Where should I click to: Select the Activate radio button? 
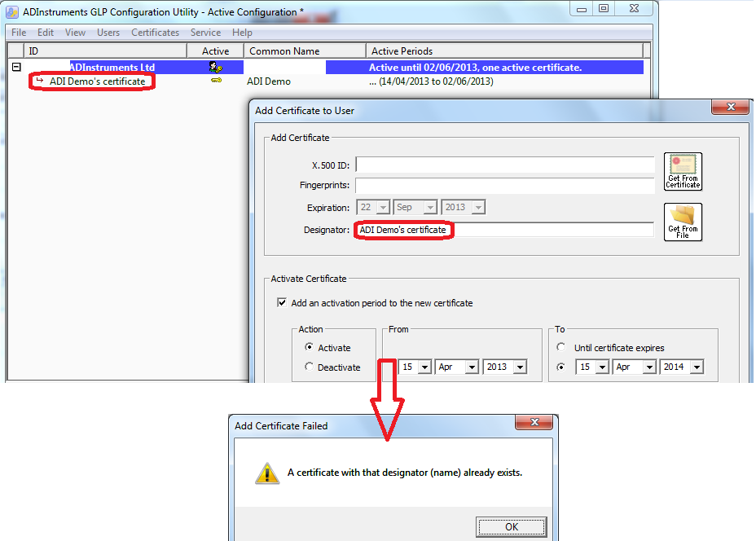click(309, 348)
